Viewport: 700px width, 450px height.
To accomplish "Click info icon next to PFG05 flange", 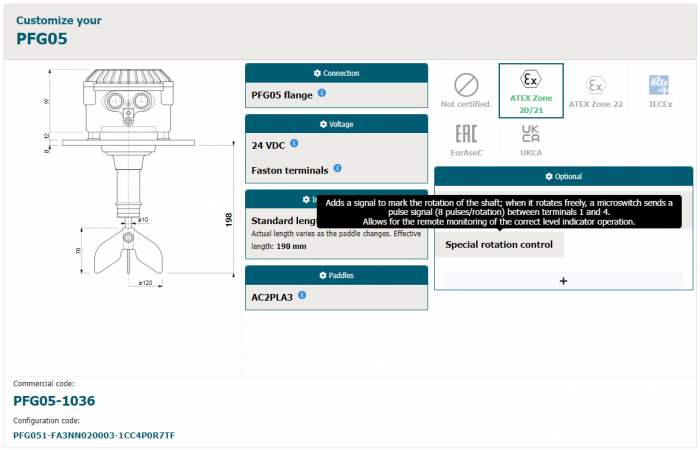I will (322, 93).
